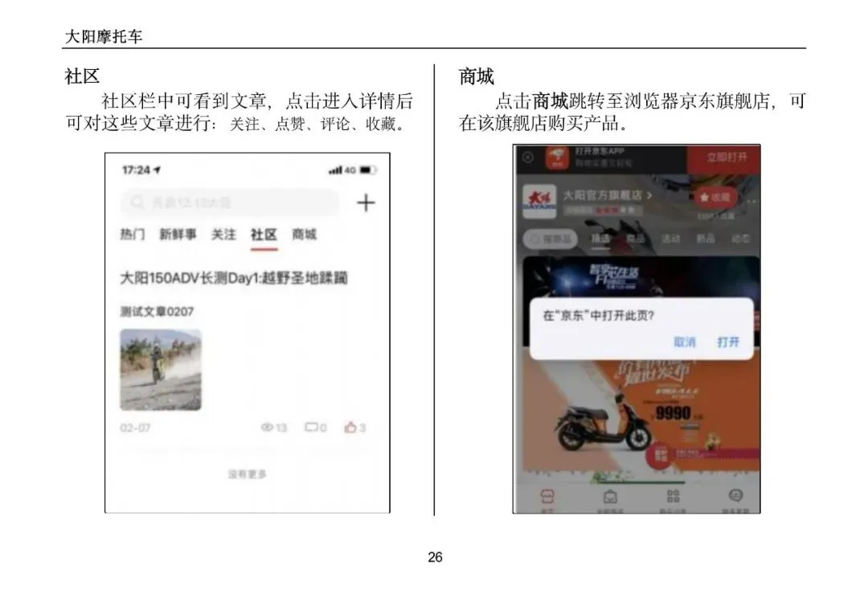Image resolution: width=868 pixels, height=598 pixels.
Task: Click the search products pill in the store
Action: [x=551, y=239]
